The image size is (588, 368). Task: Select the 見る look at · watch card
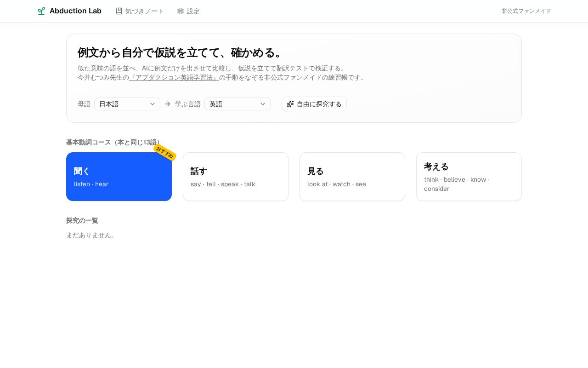click(x=352, y=177)
